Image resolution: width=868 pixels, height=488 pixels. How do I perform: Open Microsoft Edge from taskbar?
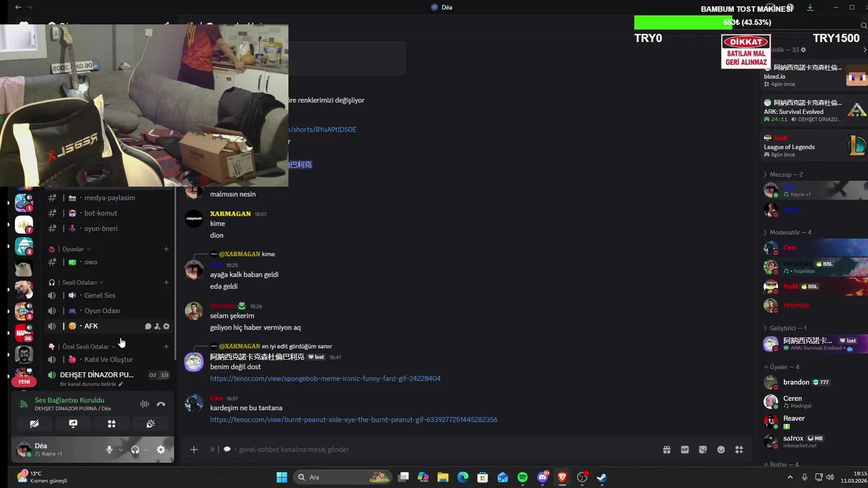462,477
